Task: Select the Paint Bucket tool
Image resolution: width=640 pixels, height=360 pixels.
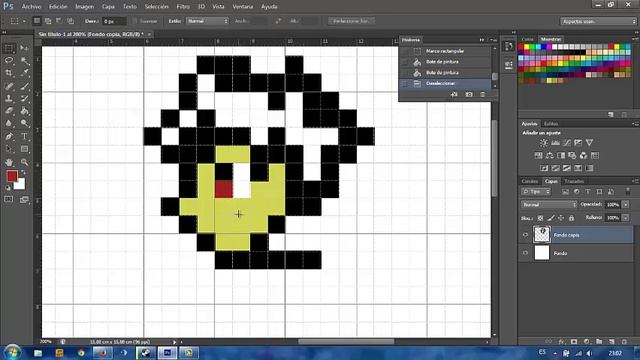Action: [24, 111]
